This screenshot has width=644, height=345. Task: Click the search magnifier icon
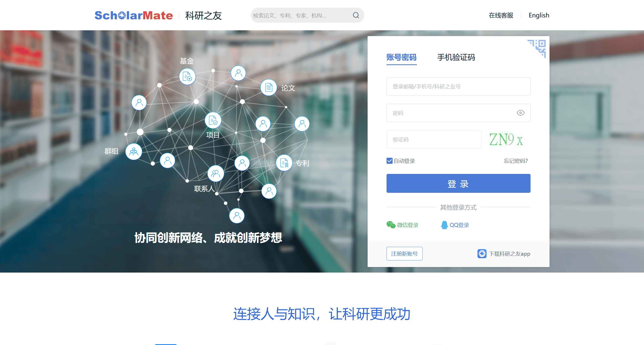[356, 15]
